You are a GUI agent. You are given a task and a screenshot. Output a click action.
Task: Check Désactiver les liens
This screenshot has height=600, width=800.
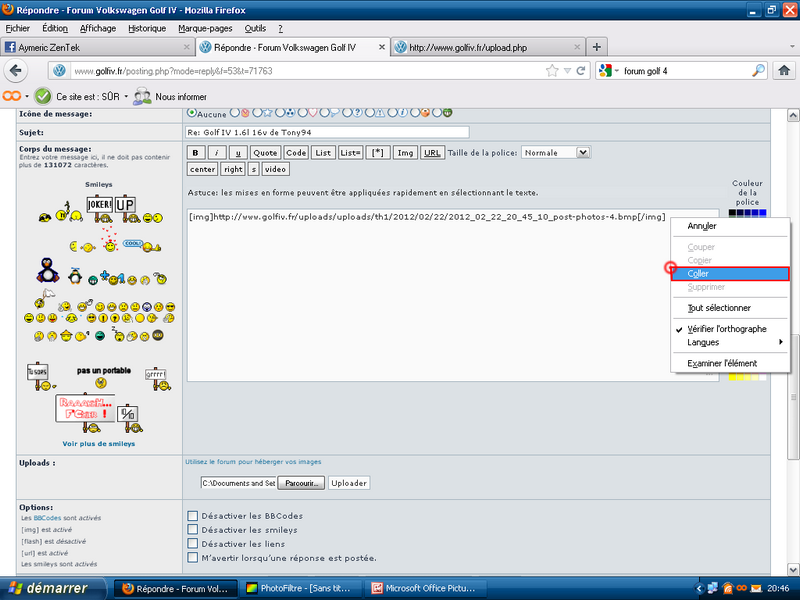point(192,543)
